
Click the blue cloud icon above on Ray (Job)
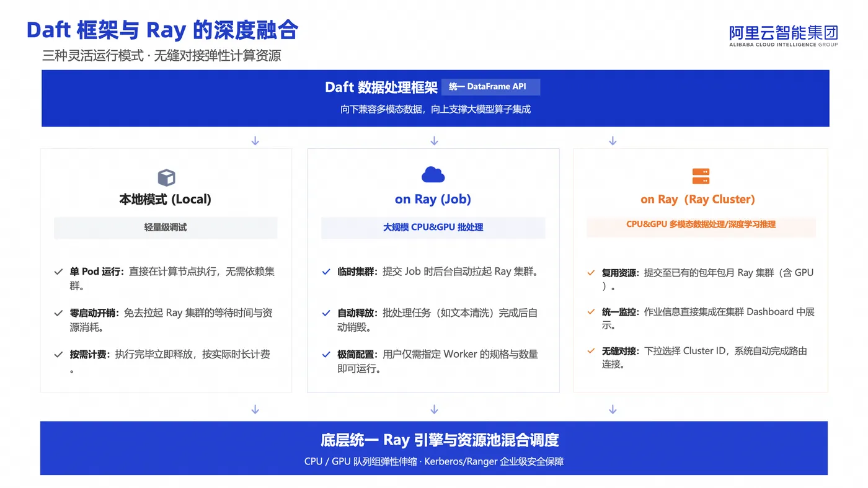pos(433,175)
